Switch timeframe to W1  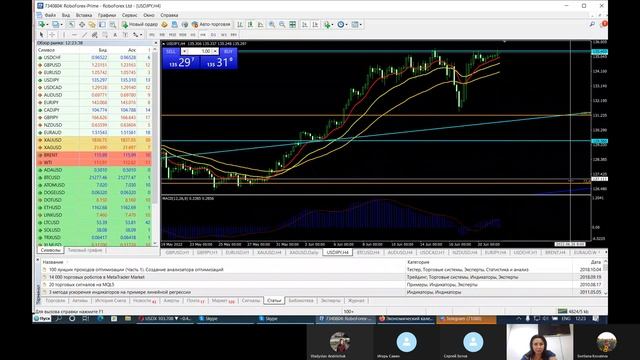[223, 35]
